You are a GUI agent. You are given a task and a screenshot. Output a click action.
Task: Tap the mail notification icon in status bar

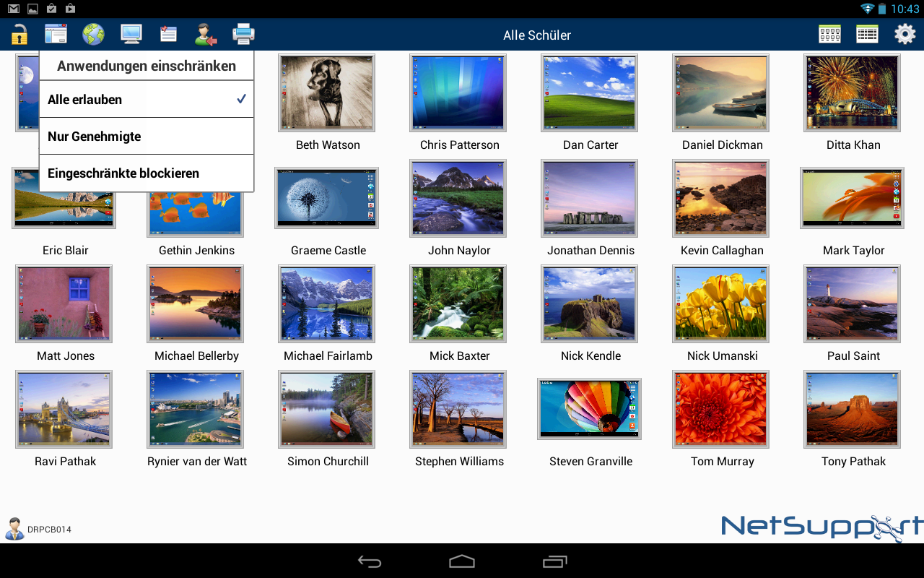[14, 9]
